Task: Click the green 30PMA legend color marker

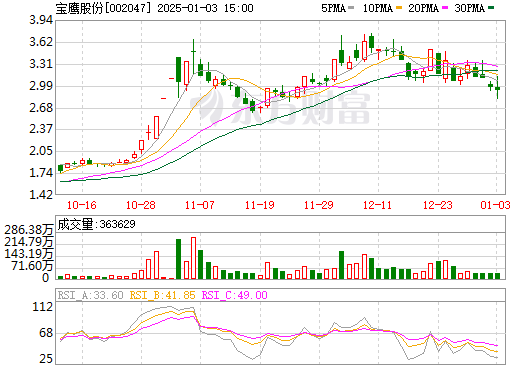Action: tap(491, 7)
